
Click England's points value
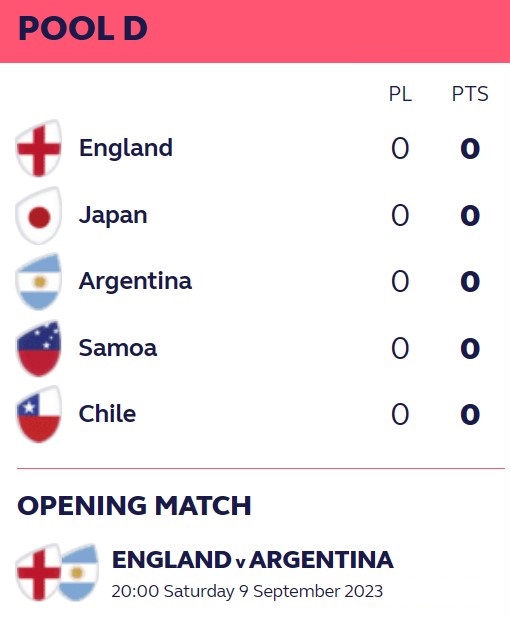470,149
